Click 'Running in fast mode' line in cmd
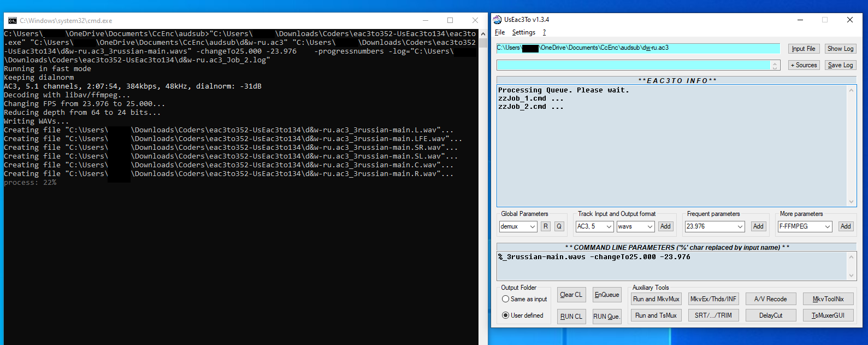Image resolution: width=868 pixels, height=345 pixels. [48, 69]
